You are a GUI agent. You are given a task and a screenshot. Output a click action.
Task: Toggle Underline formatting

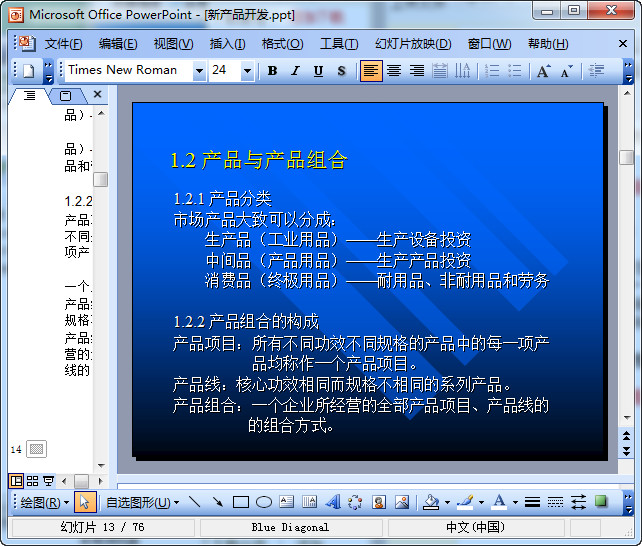(318, 71)
